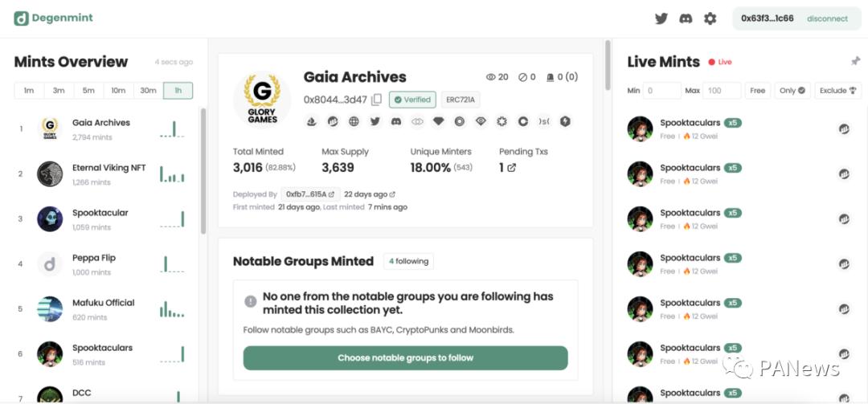Open OpenSea link icon for Gaia Archives
The width and height of the screenshot is (868, 404).
(x=312, y=121)
